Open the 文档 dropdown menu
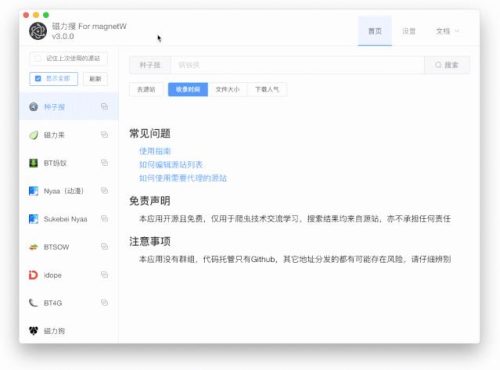Screen dimensions: 500x370 (447, 31)
